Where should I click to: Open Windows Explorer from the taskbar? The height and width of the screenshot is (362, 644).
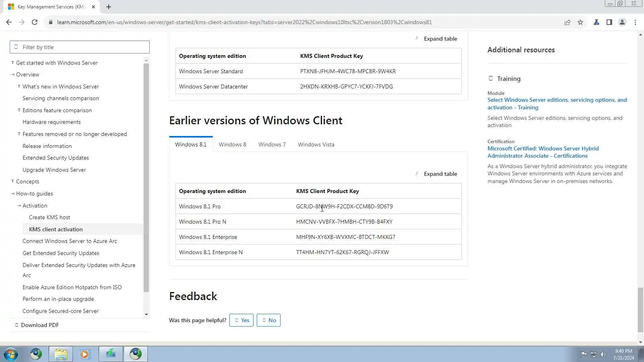click(60, 354)
